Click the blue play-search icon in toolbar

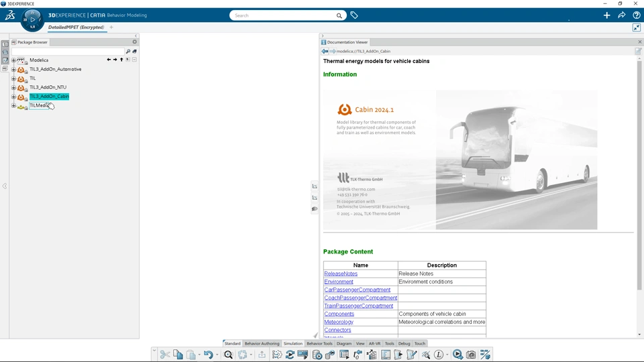point(458,355)
